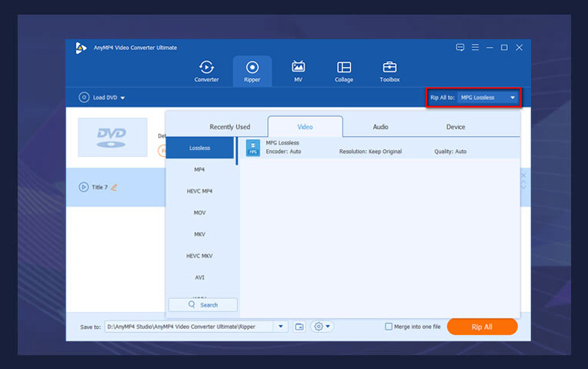Expand the Rip All to dropdown

[x=513, y=98]
